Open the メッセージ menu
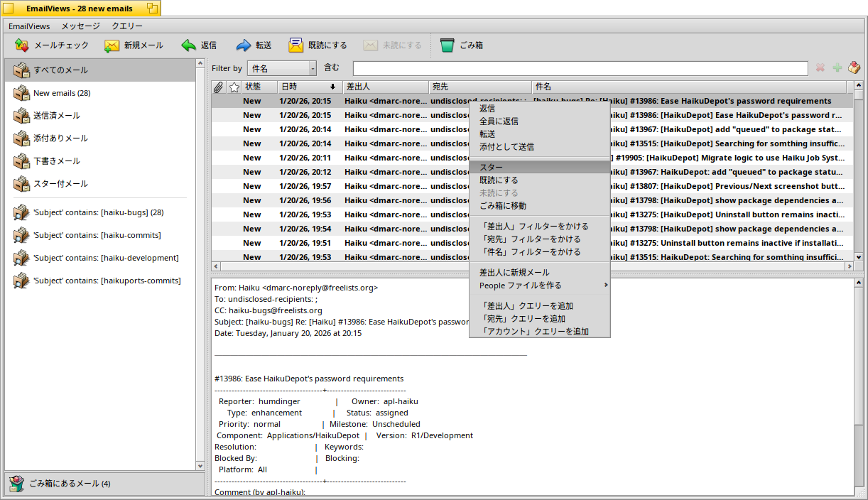The height and width of the screenshot is (500, 868). (x=80, y=26)
